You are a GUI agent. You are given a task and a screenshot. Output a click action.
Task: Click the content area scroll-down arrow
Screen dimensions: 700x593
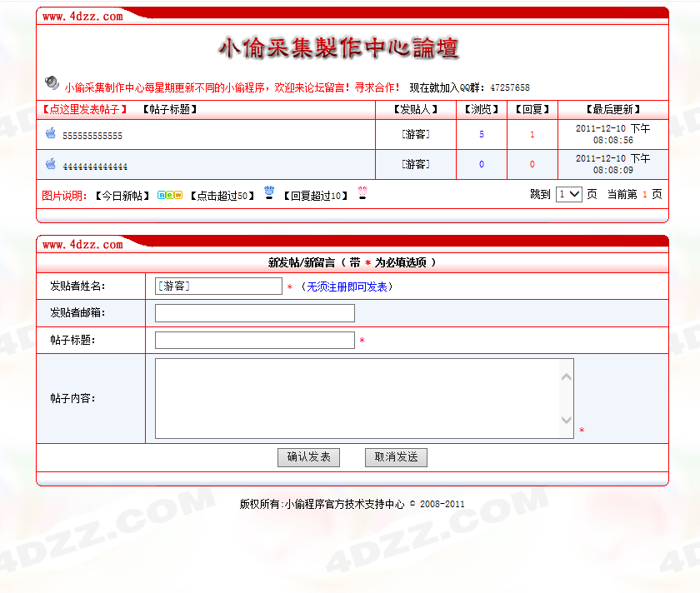click(x=567, y=420)
